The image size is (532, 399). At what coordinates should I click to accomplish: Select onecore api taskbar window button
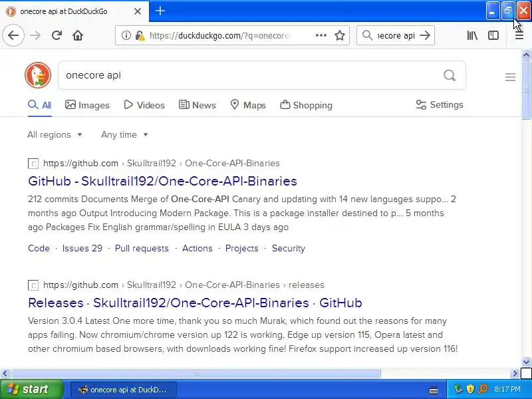coord(124,390)
